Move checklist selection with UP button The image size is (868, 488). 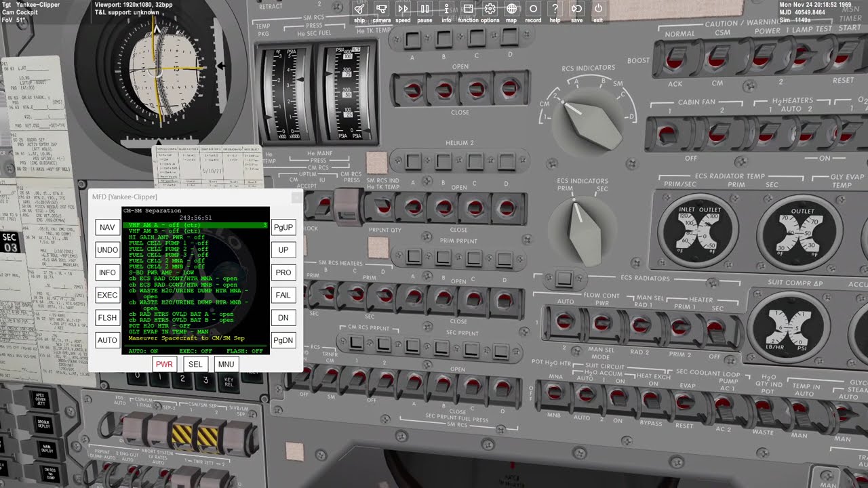[283, 250]
